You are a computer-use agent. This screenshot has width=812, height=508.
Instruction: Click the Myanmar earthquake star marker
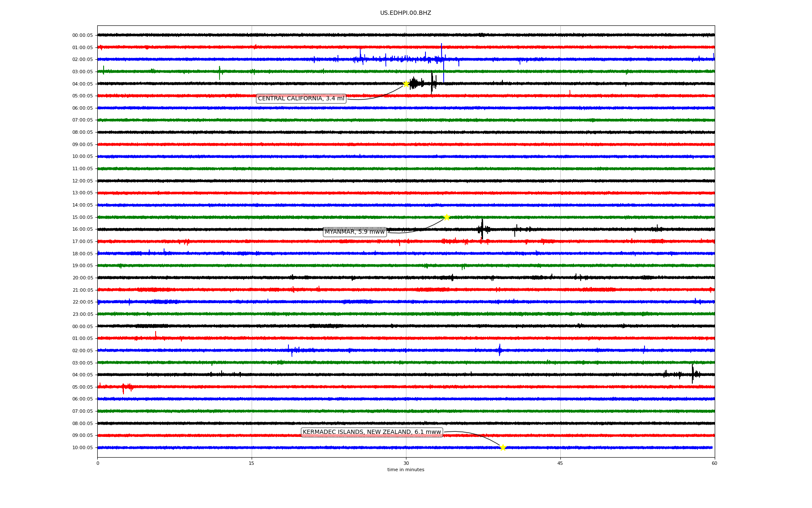(x=447, y=218)
